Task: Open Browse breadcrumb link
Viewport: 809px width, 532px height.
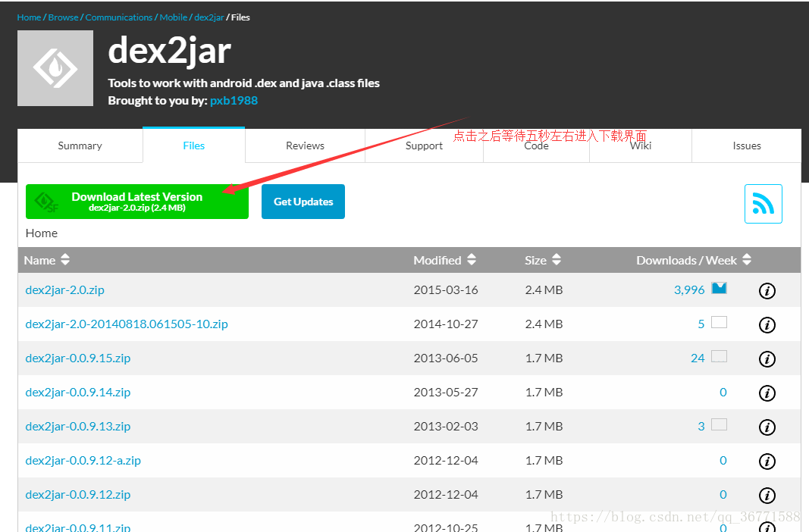Action: pyautogui.click(x=63, y=17)
